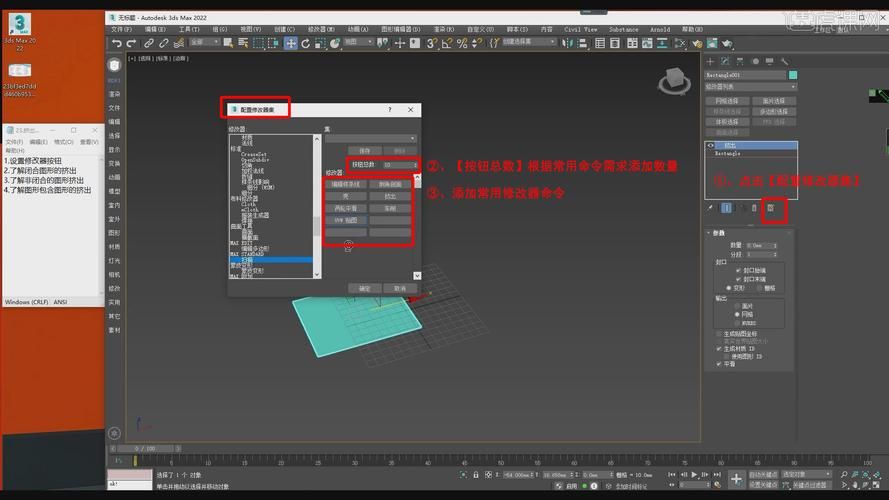Toggle eye visibility of Extrude modifier
889x500 pixels.
(x=710, y=146)
